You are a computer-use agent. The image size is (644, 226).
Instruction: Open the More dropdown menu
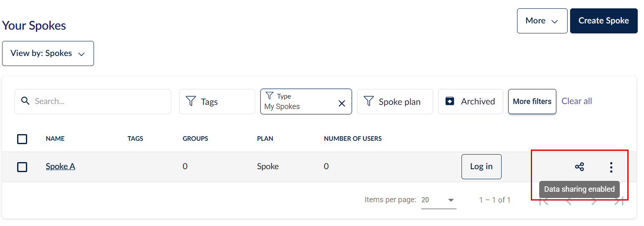(542, 21)
